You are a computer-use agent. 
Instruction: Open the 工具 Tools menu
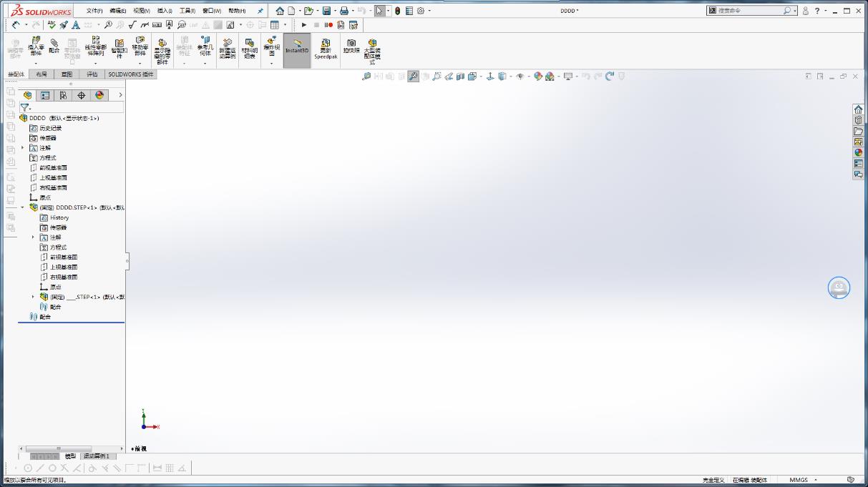[x=187, y=11]
